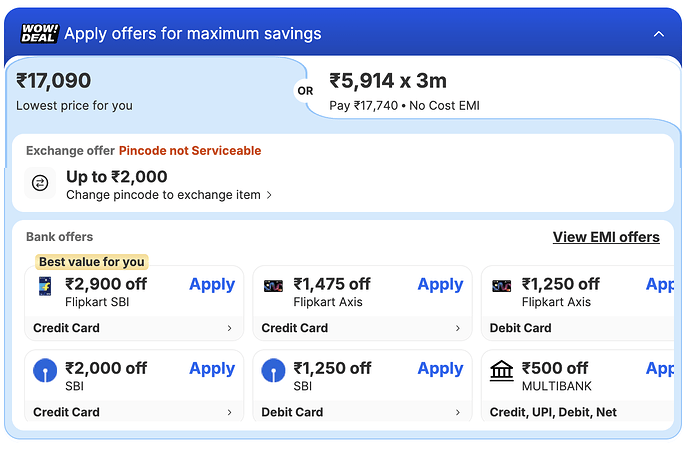Click the Flipkart Axis debit card icon

502,286
